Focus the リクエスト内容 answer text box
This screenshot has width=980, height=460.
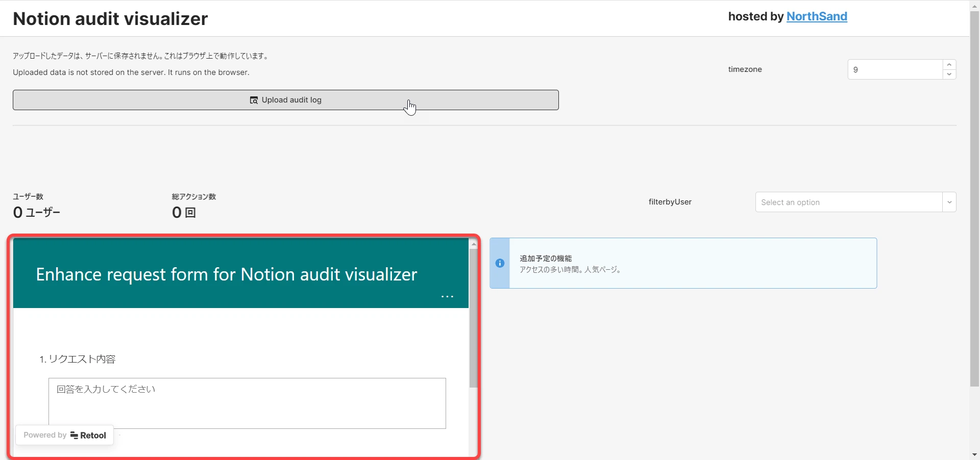click(247, 403)
